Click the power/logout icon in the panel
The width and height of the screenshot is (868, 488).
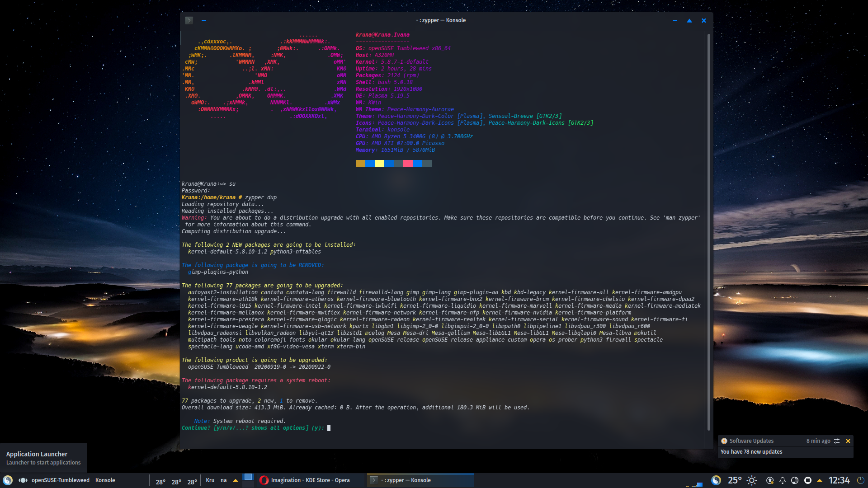(860, 480)
